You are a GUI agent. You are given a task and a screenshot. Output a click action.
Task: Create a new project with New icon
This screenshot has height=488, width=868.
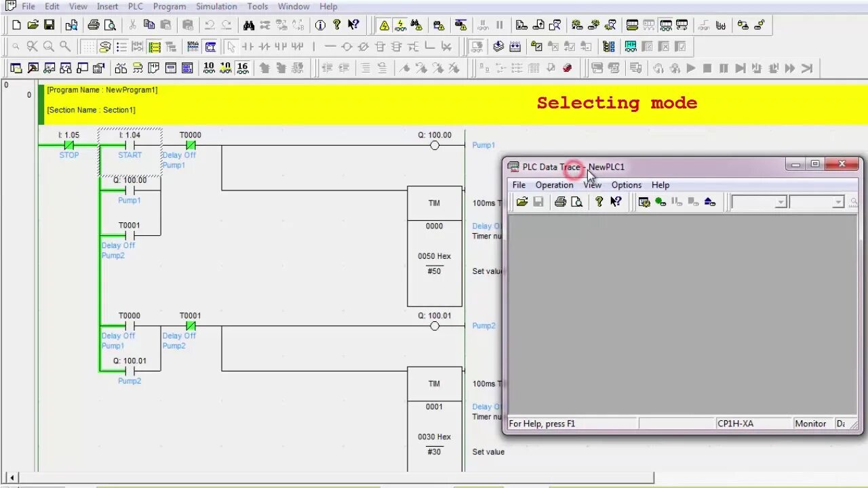(x=17, y=25)
